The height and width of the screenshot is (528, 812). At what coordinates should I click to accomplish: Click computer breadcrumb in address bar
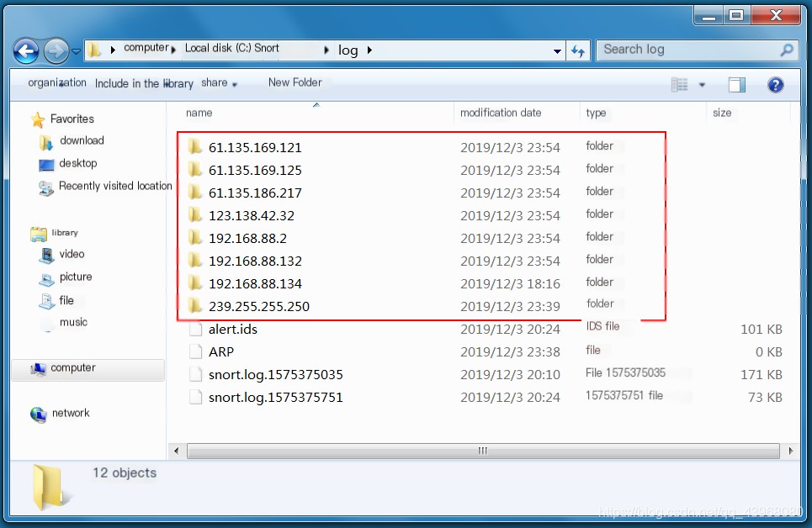(x=146, y=48)
